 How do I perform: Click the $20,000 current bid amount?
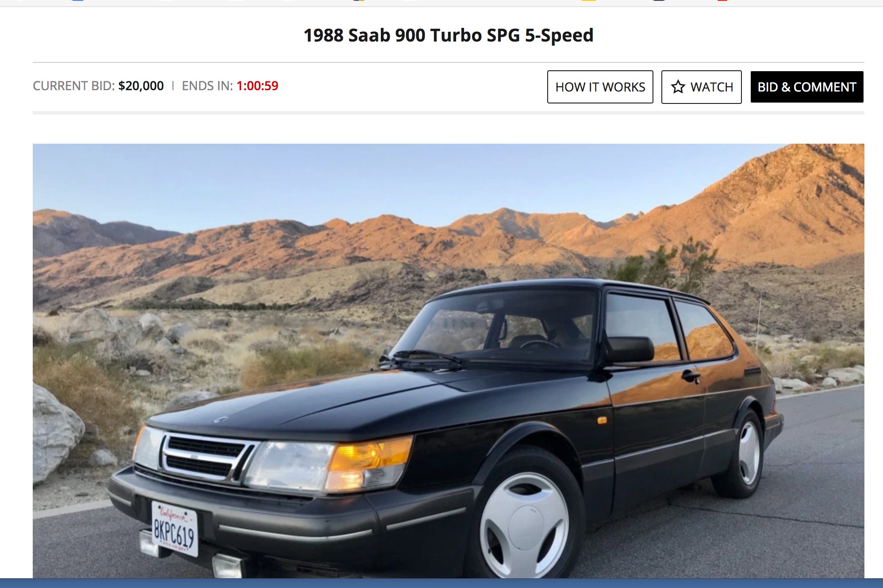pyautogui.click(x=141, y=86)
